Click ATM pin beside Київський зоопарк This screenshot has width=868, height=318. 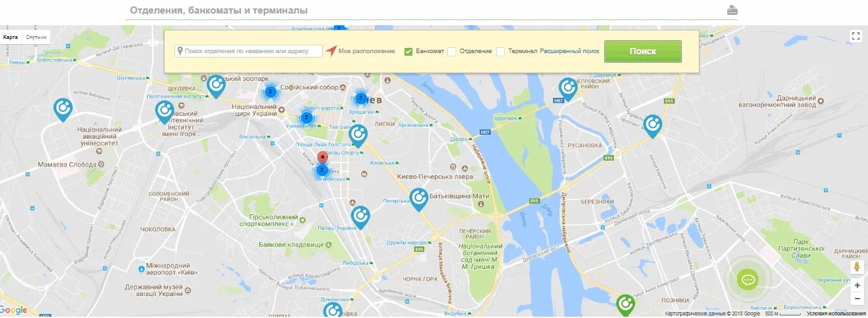tap(216, 86)
